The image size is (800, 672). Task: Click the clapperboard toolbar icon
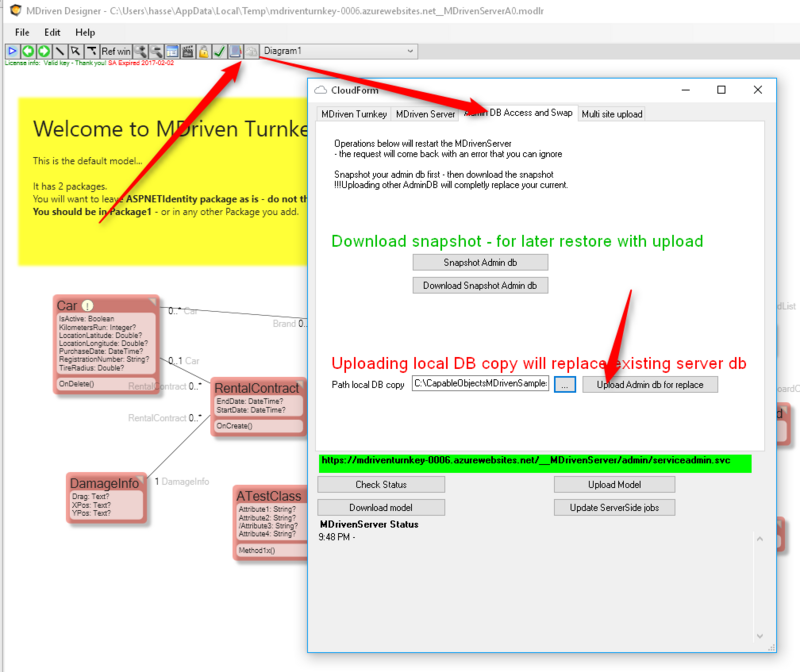[x=188, y=51]
